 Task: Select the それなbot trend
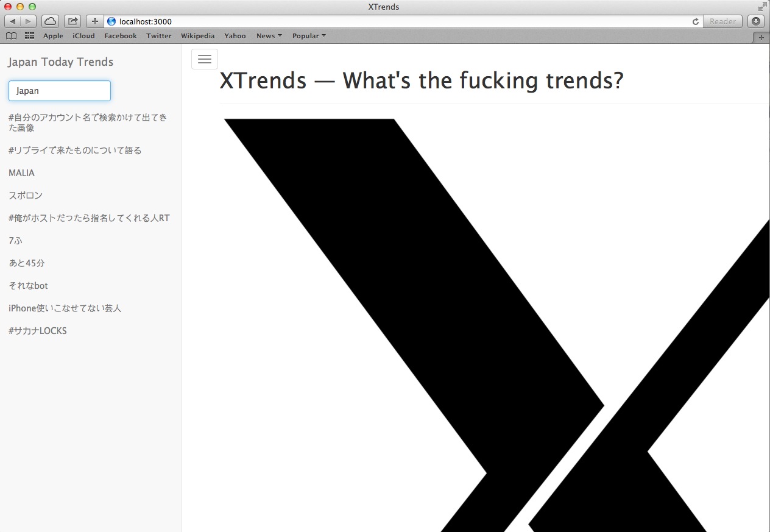click(x=28, y=286)
